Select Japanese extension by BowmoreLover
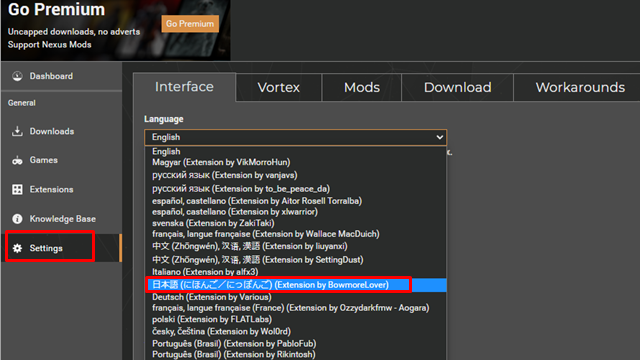 coord(296,285)
